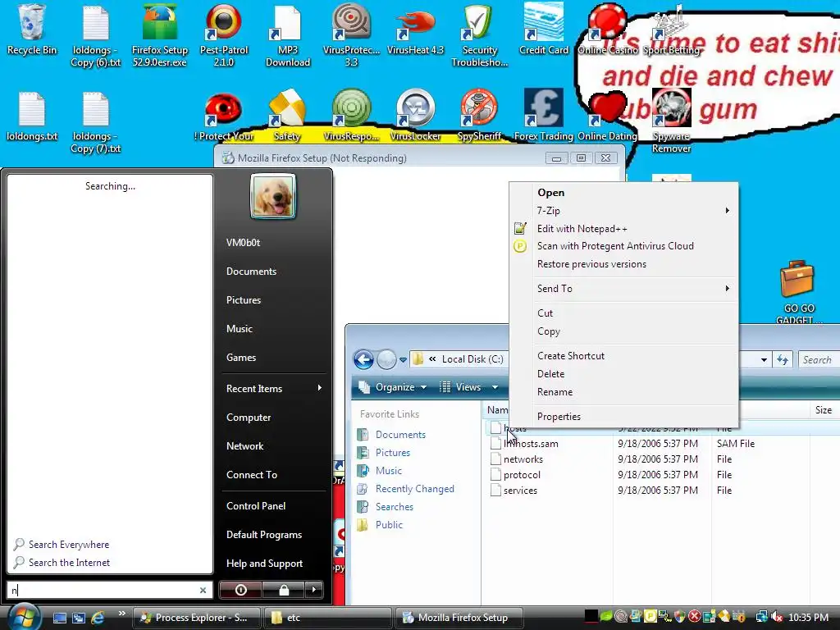Choose Scan with Protegent Antivirus Cloud
Image resolution: width=840 pixels, height=630 pixels.
[x=623, y=246]
